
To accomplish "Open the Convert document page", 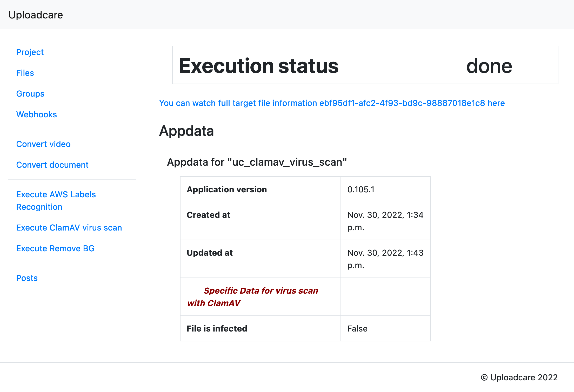I will click(52, 165).
